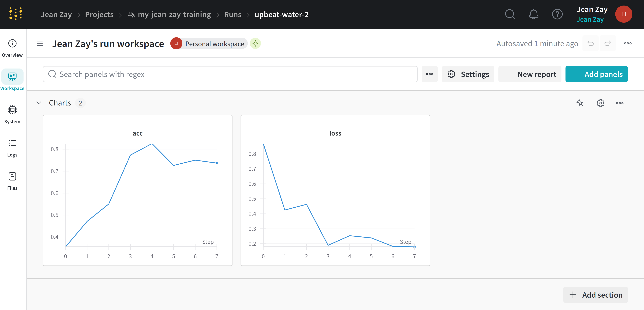Image resolution: width=644 pixels, height=310 pixels.
Task: Open the Files sidebar tab
Action: pyautogui.click(x=12, y=181)
